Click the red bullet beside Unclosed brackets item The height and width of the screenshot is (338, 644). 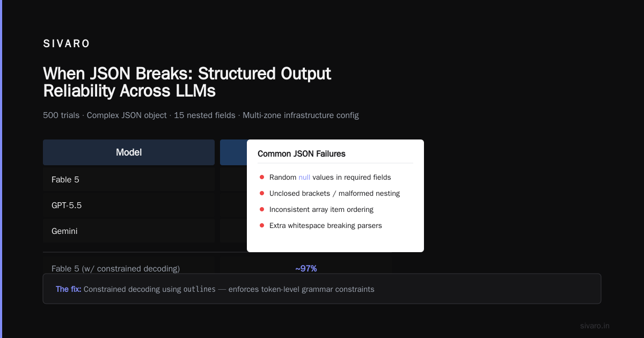[x=262, y=193]
